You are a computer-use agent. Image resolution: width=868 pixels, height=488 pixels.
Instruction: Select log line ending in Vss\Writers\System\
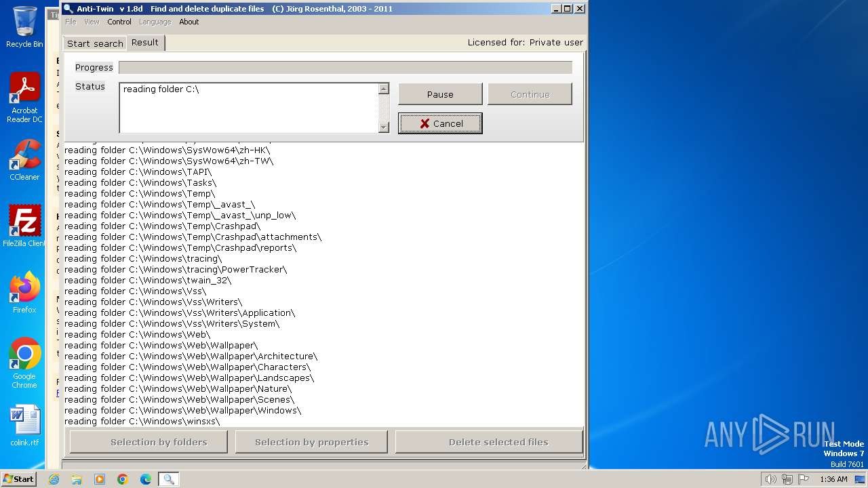(x=172, y=323)
